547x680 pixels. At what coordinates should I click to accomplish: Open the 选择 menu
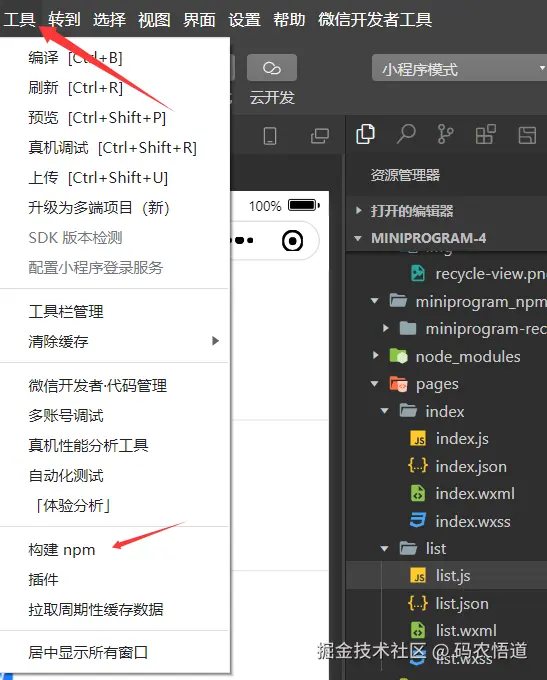coord(109,20)
